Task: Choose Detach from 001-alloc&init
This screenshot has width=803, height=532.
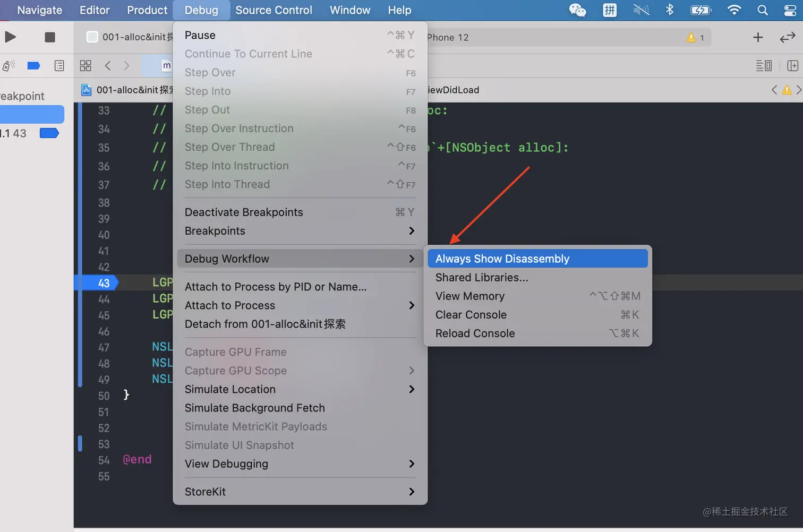Action: (300, 324)
